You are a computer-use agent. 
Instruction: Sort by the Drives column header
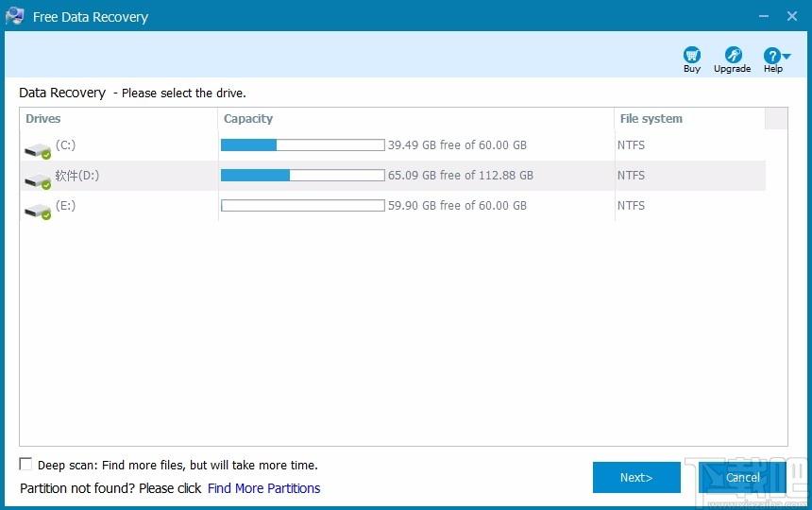point(119,119)
